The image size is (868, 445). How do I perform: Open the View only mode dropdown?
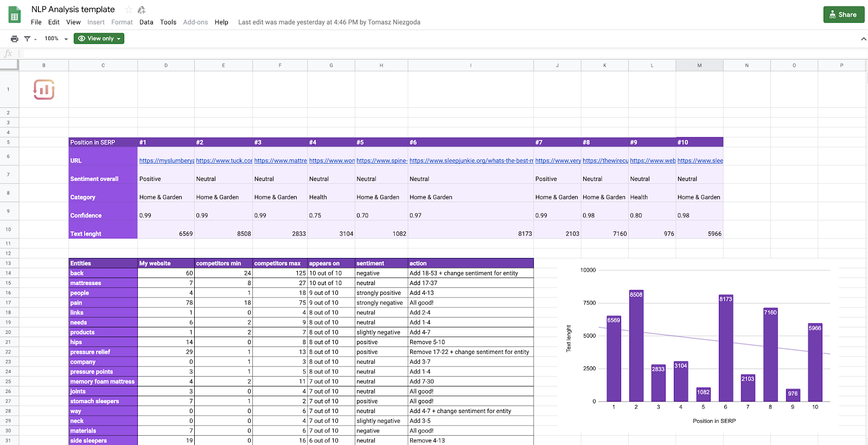(99, 38)
